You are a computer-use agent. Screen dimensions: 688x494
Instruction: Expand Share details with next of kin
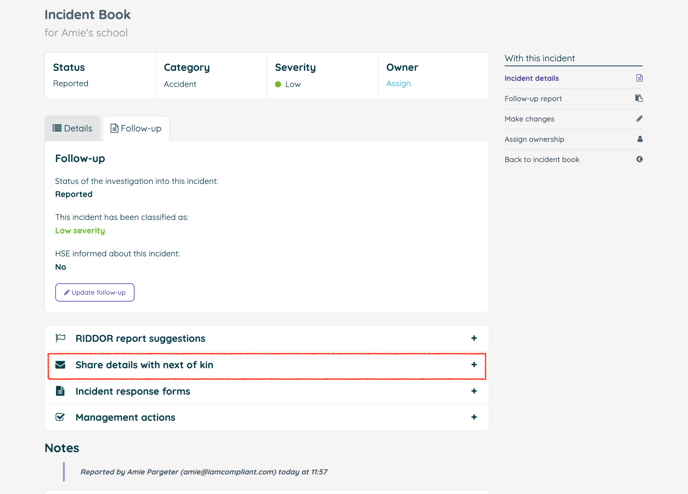click(474, 365)
